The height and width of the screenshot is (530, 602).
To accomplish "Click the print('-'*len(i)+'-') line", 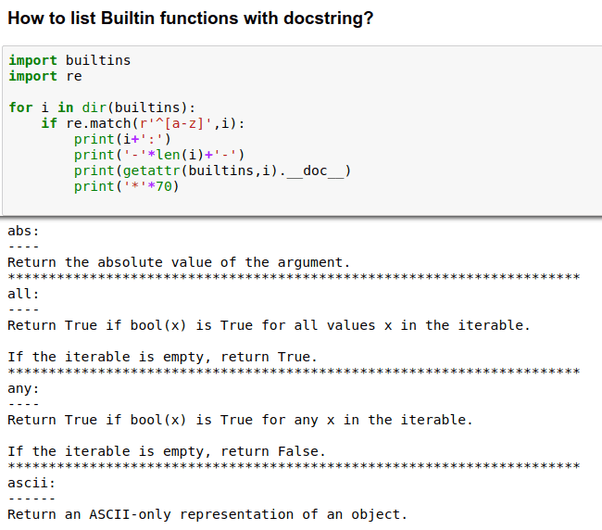I will click(x=159, y=155).
